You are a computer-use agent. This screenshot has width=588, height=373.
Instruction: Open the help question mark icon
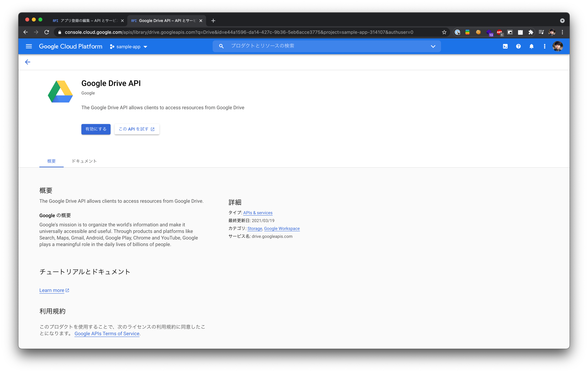point(518,46)
